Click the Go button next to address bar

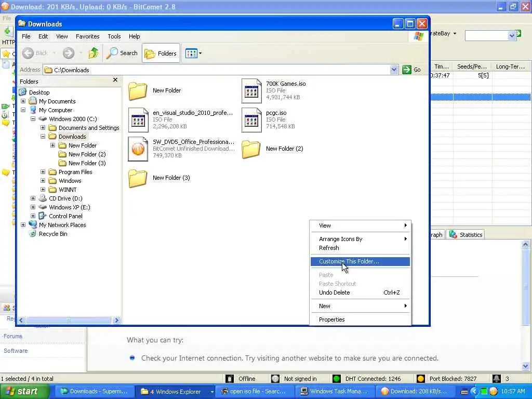click(412, 70)
